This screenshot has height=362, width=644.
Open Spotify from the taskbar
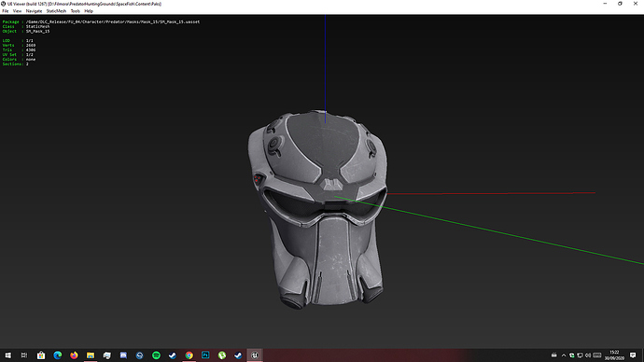156,355
